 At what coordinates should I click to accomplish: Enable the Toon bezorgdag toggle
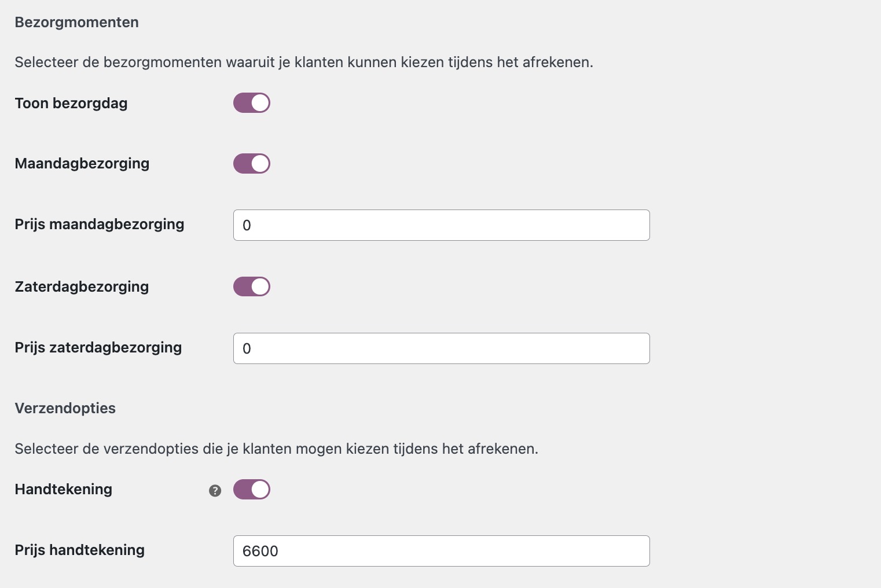tap(251, 102)
